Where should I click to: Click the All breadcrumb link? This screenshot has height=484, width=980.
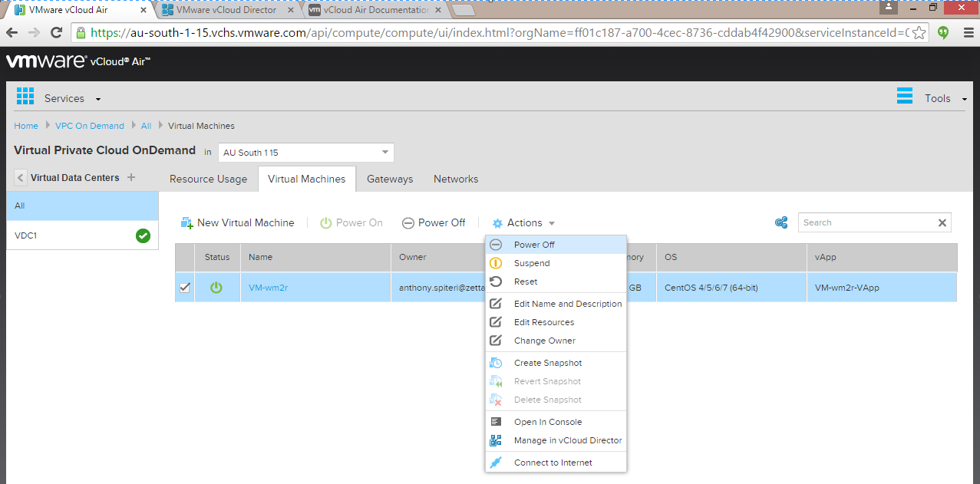click(x=146, y=126)
